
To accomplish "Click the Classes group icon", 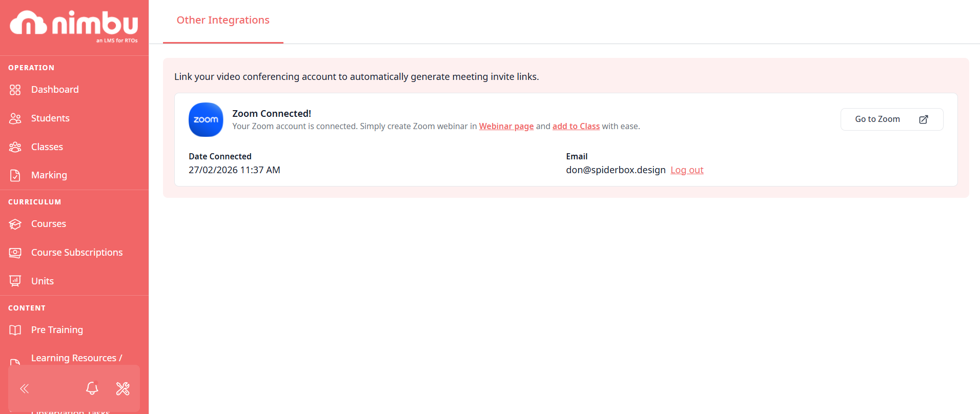I will (15, 147).
